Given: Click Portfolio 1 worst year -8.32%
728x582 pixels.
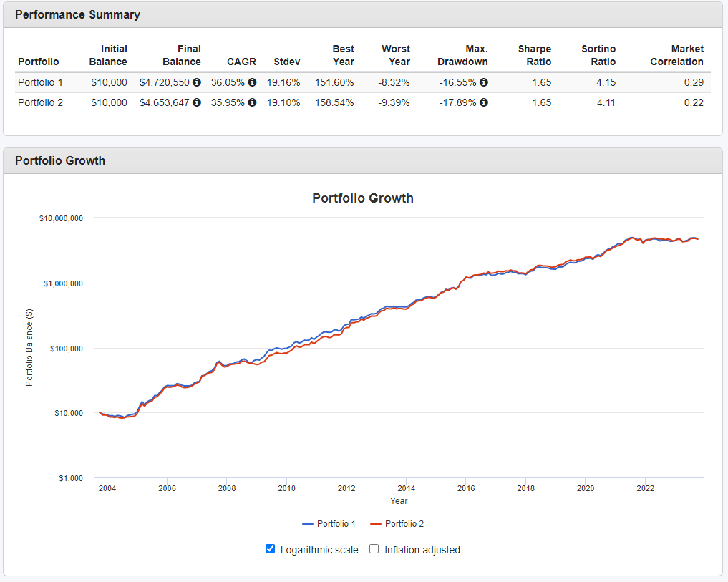Looking at the screenshot, I should click(x=394, y=82).
